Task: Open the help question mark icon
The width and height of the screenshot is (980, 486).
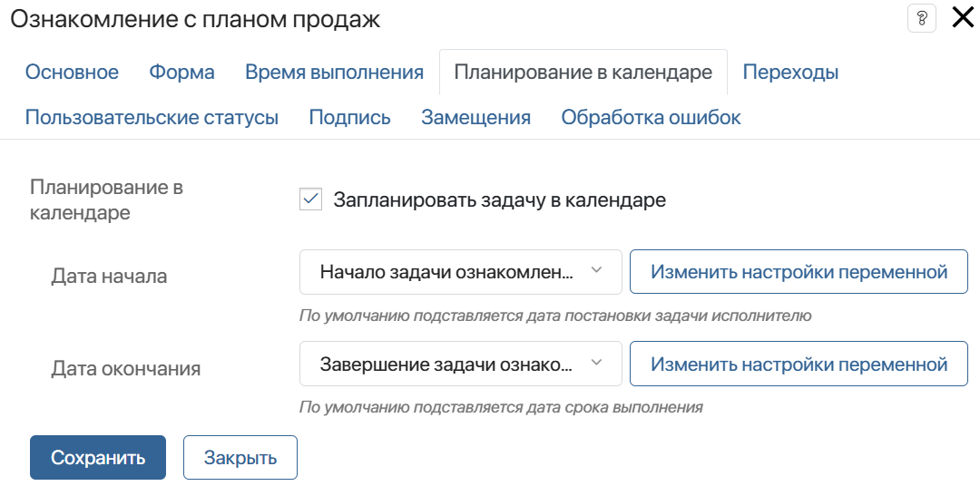Action: (x=921, y=19)
